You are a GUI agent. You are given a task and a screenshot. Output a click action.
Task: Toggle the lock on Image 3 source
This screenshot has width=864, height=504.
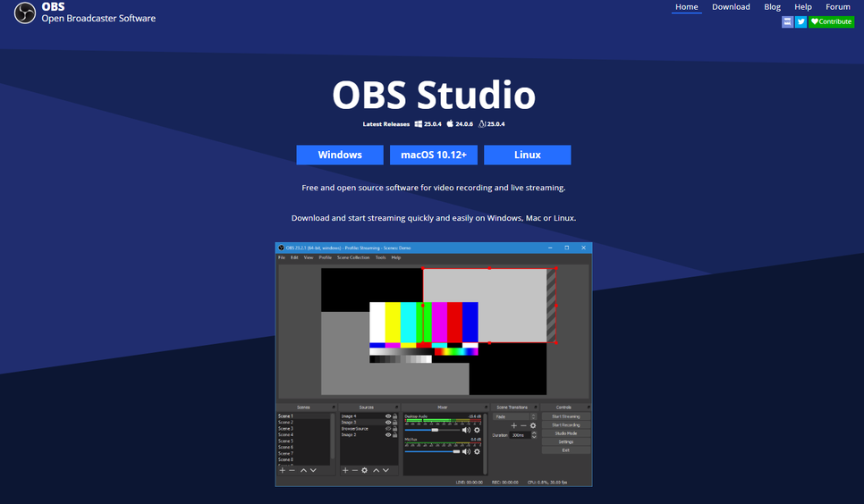click(395, 423)
